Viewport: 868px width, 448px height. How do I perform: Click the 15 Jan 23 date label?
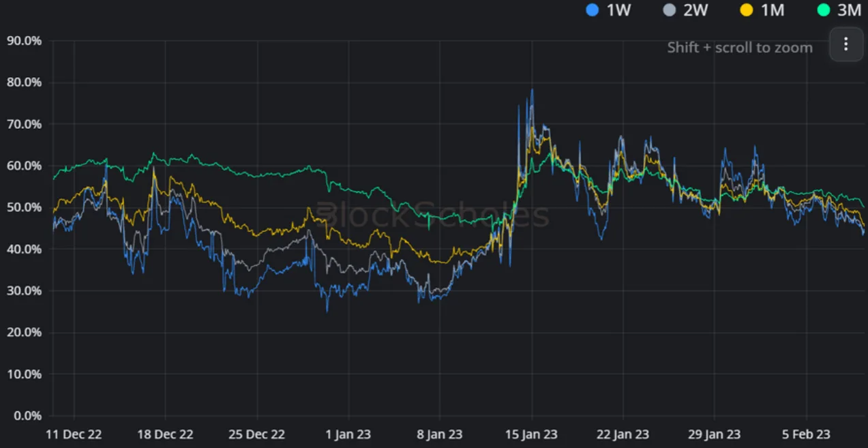tap(532, 434)
